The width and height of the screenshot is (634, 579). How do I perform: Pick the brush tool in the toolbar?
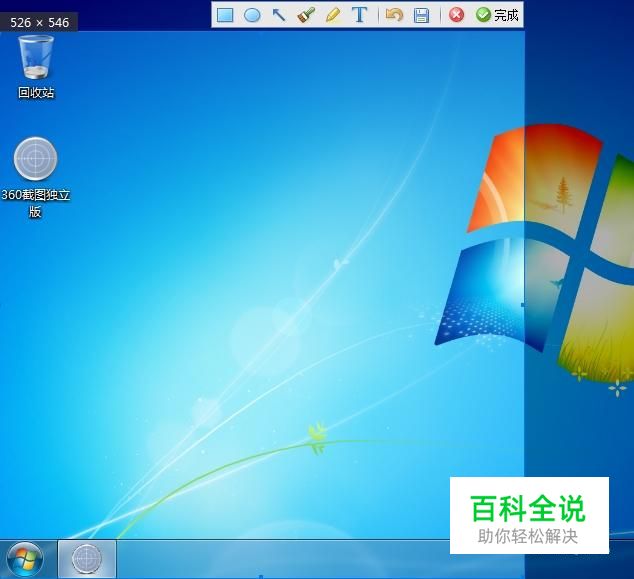(x=306, y=15)
